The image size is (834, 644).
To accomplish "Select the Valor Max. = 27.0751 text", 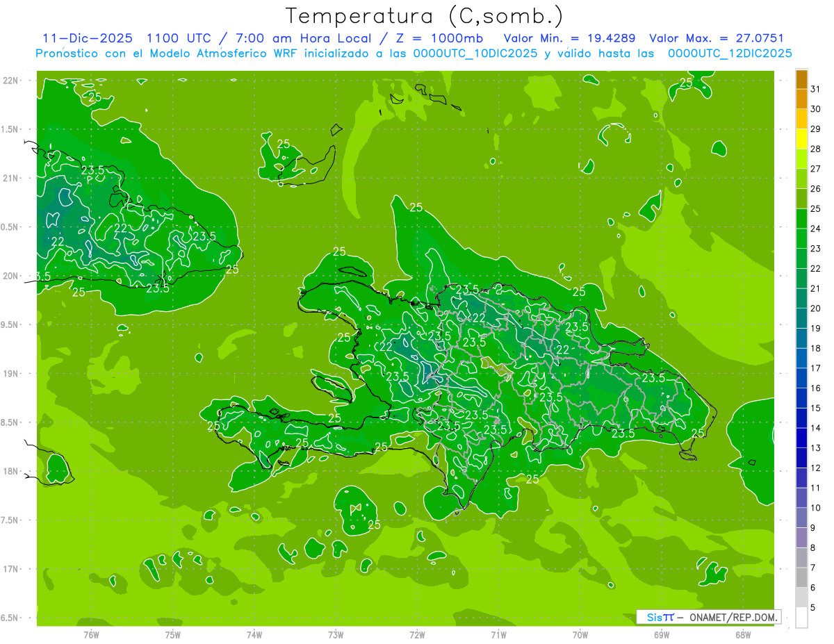I will click(x=717, y=38).
